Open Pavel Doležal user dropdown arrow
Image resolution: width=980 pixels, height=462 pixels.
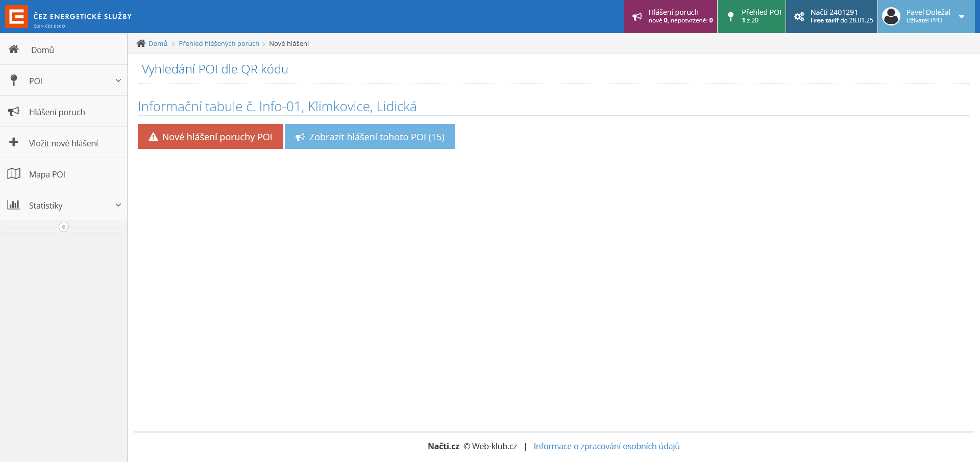962,17
